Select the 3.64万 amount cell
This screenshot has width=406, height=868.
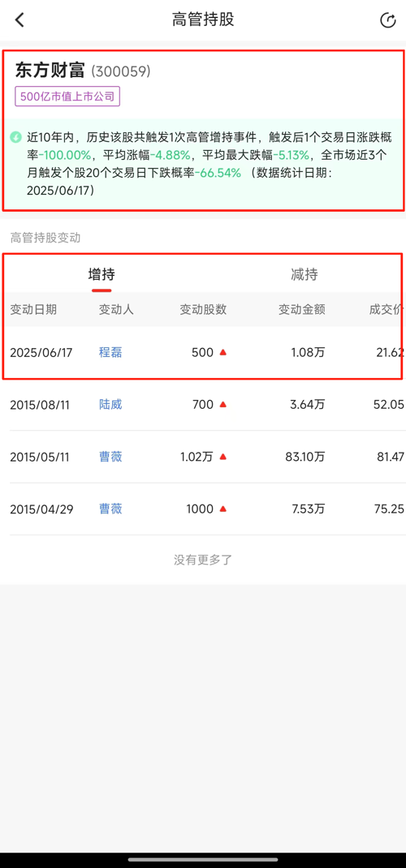pyautogui.click(x=308, y=405)
